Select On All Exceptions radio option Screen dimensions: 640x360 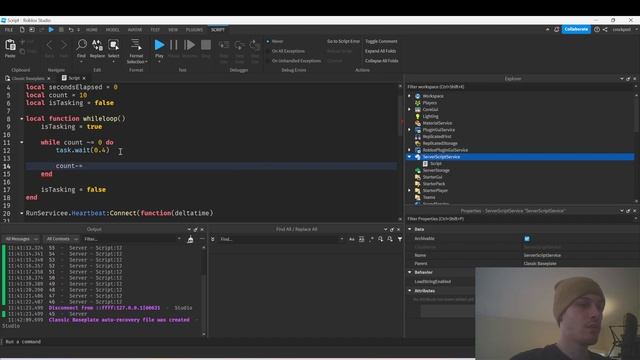[x=268, y=51]
